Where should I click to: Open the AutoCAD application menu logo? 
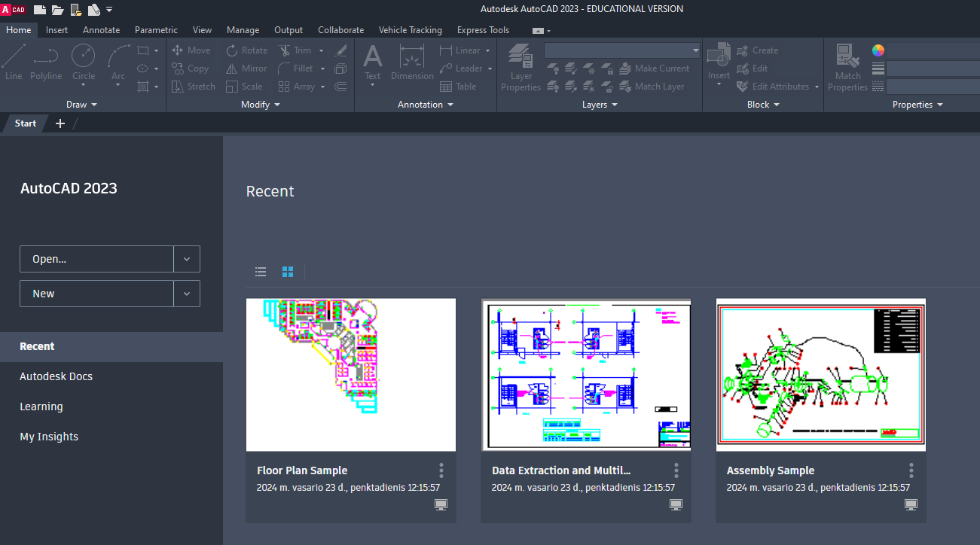point(13,9)
